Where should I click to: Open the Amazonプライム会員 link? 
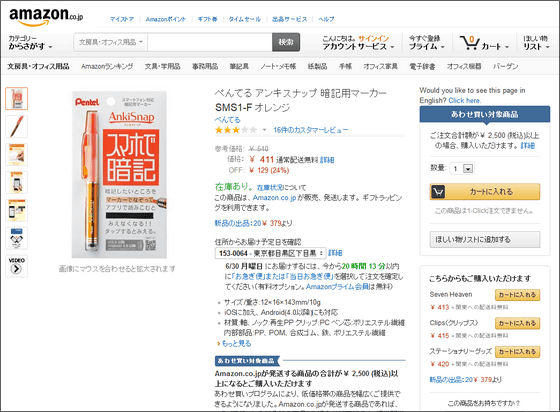337,287
